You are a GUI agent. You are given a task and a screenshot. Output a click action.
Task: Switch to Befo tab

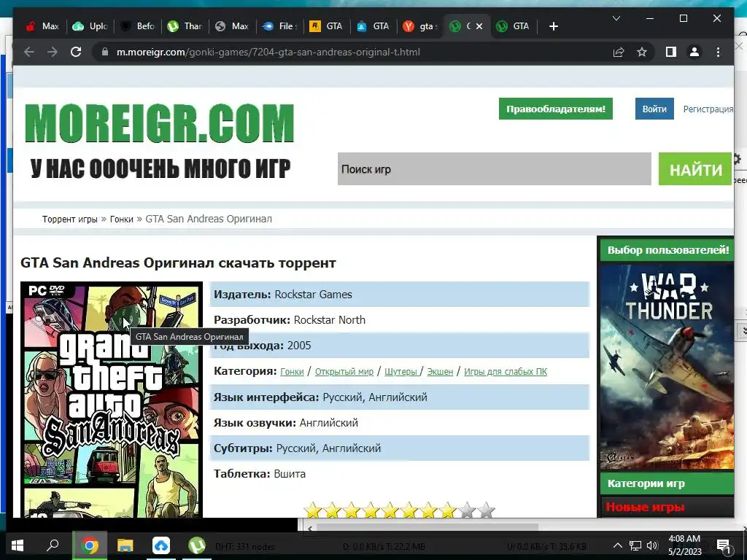(137, 26)
